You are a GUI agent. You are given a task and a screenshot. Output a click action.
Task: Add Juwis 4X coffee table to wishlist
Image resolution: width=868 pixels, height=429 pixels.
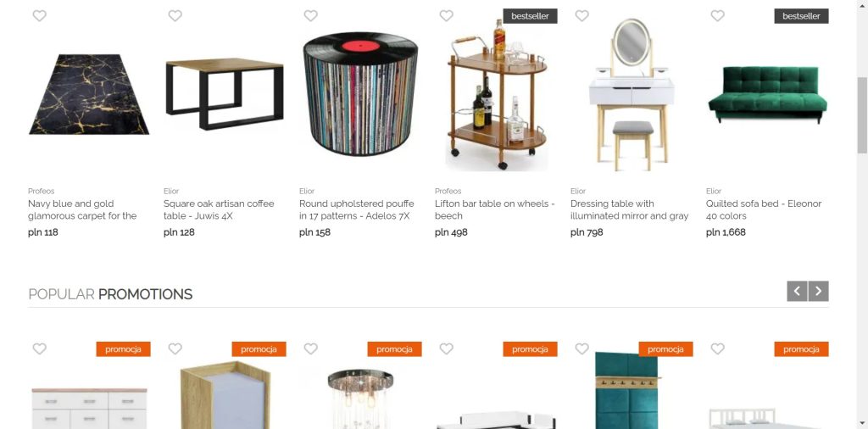(175, 16)
